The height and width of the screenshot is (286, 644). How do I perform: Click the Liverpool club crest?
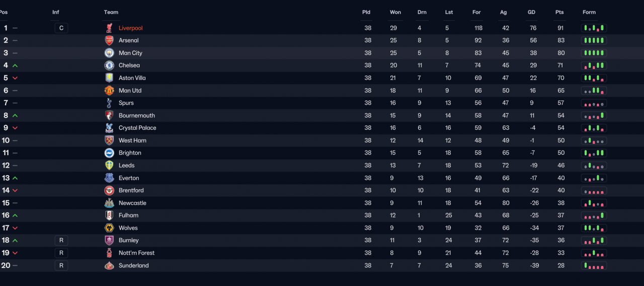(109, 28)
